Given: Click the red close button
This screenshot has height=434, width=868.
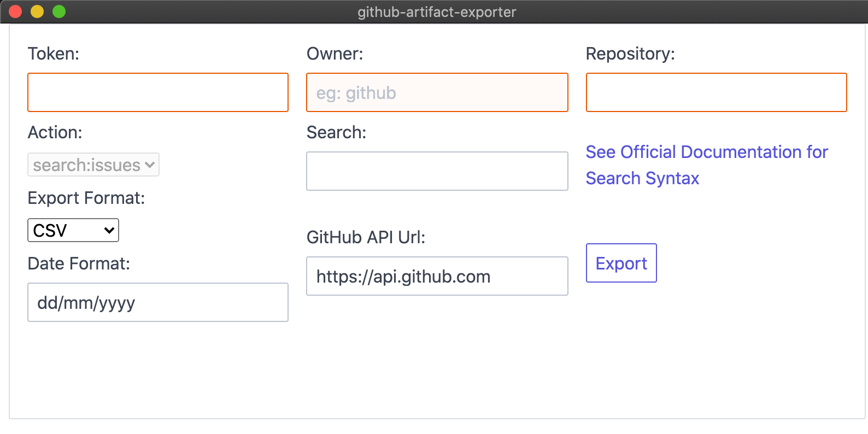Looking at the screenshot, I should tap(15, 11).
